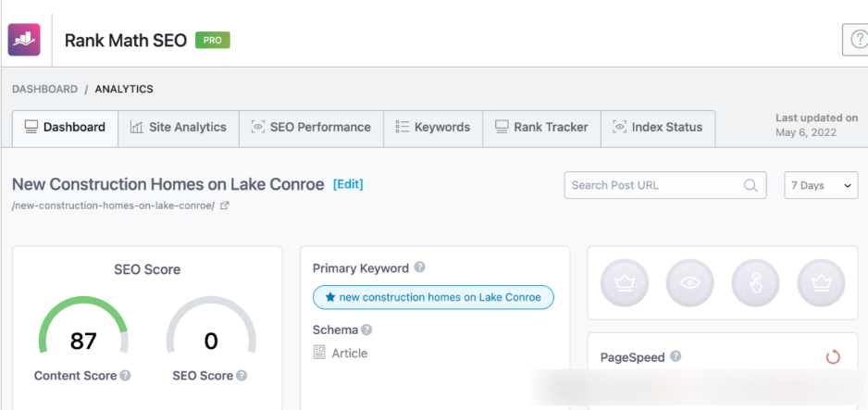Open the 7 Days range dropdown

821,185
